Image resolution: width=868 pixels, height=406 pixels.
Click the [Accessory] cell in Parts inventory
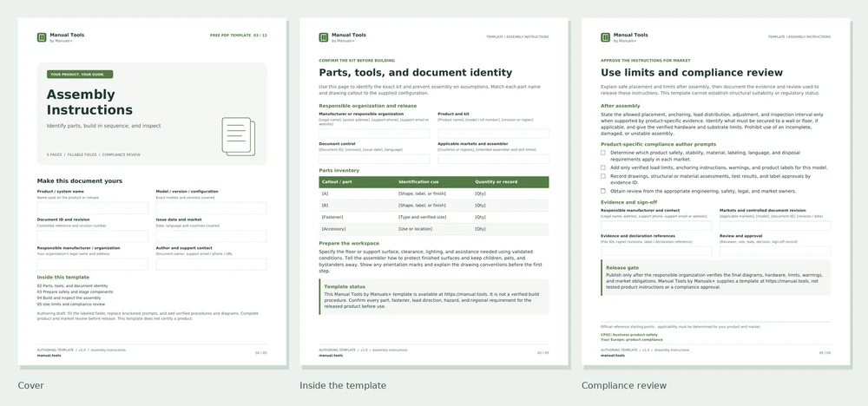(333, 229)
